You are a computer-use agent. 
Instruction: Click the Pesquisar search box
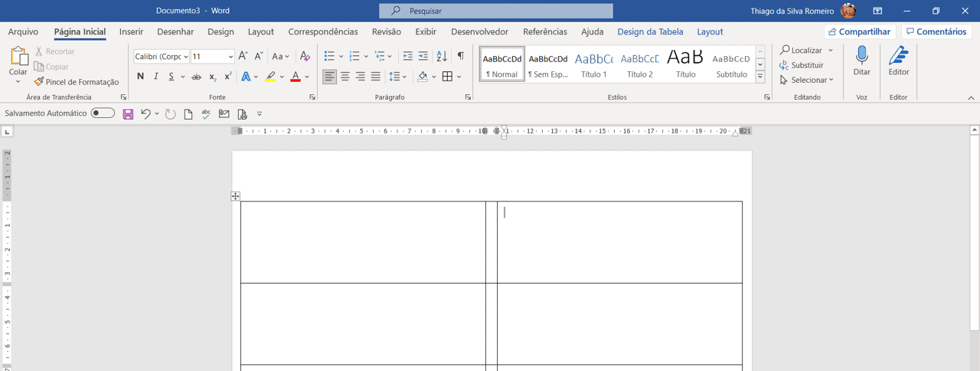click(496, 11)
